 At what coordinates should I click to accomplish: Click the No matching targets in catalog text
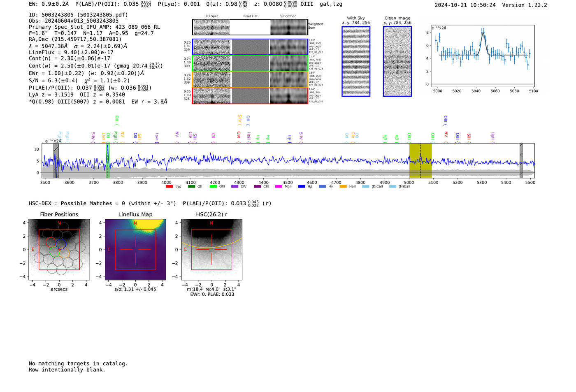pyautogui.click(x=78, y=364)
